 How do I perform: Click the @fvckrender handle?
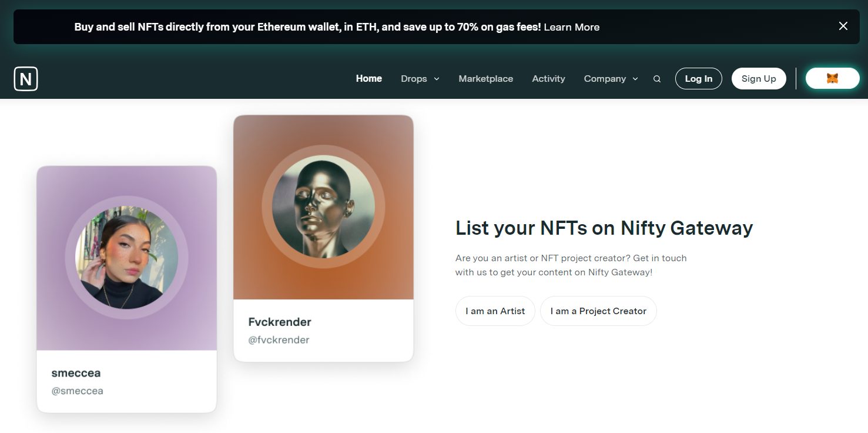click(x=279, y=339)
